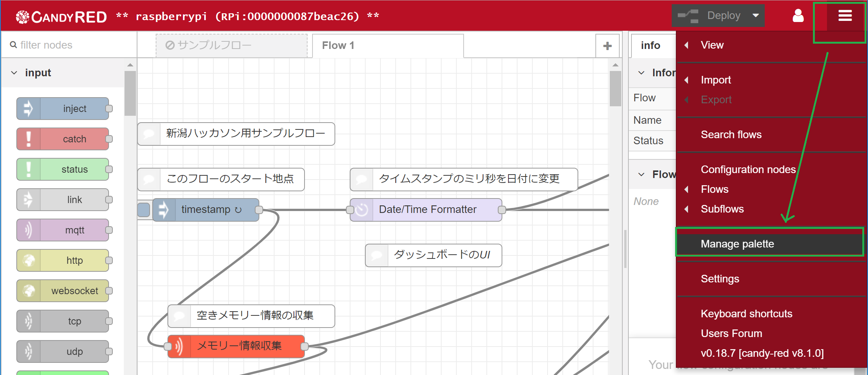Switch to the Flow 1 tab

(x=338, y=45)
